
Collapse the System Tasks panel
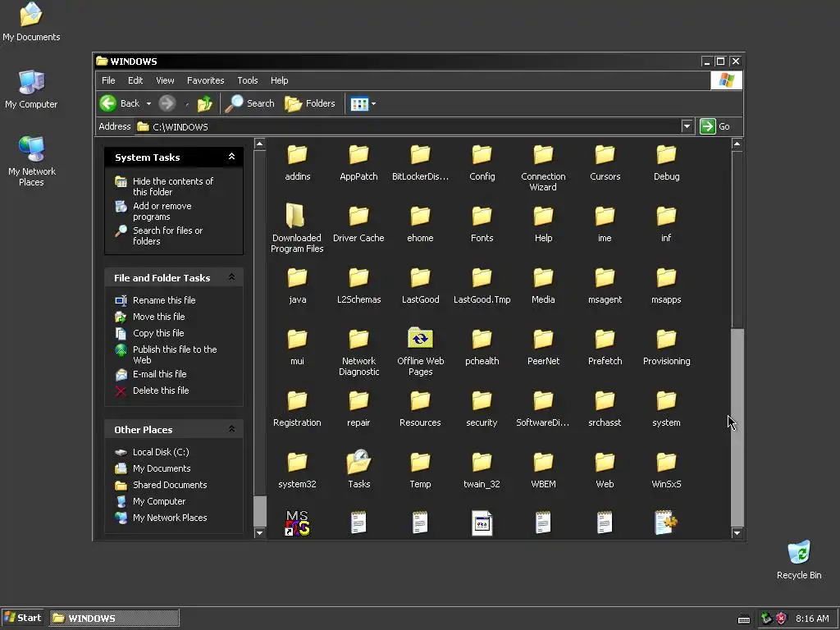[x=231, y=157]
